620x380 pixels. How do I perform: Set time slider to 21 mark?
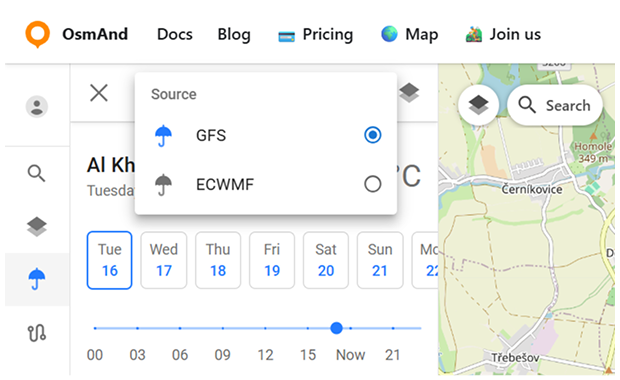point(393,328)
